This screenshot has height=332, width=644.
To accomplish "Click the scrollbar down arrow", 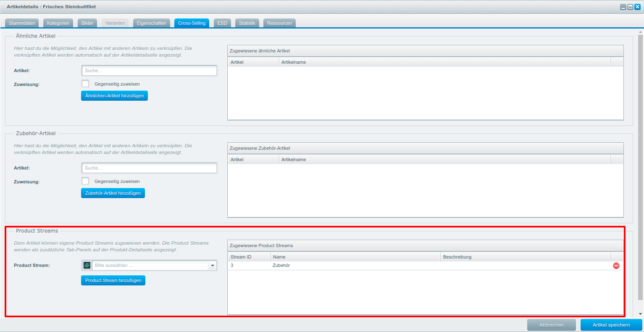I will pyautogui.click(x=641, y=314).
